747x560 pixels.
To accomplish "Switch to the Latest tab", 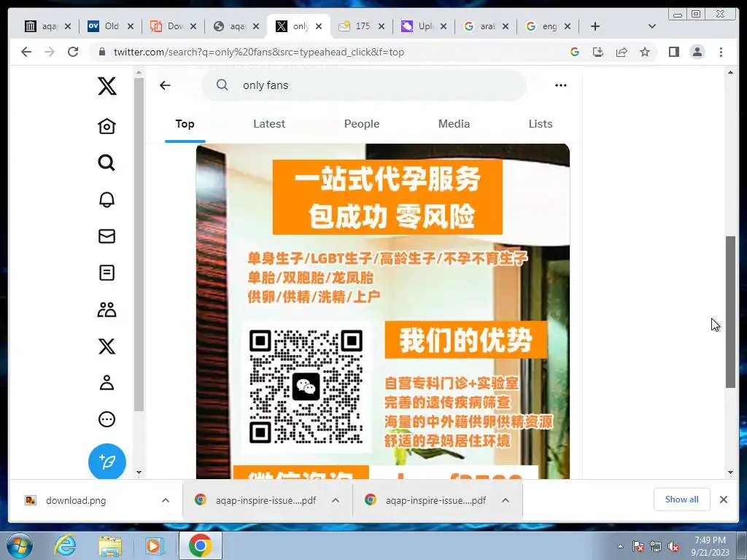I will pos(269,124).
